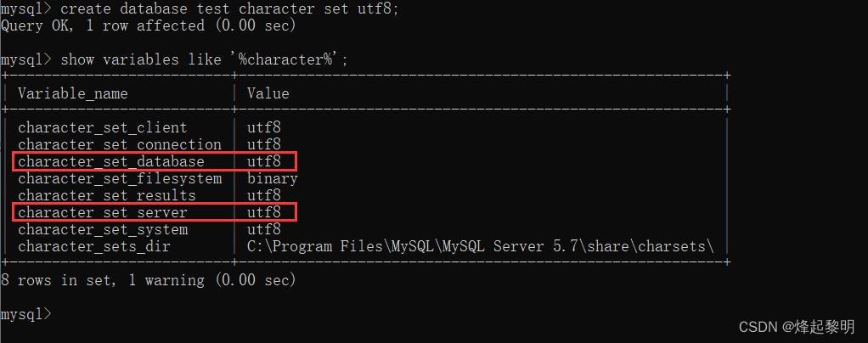Click the highlighted character_set_server row
868x343 pixels.
(155, 212)
